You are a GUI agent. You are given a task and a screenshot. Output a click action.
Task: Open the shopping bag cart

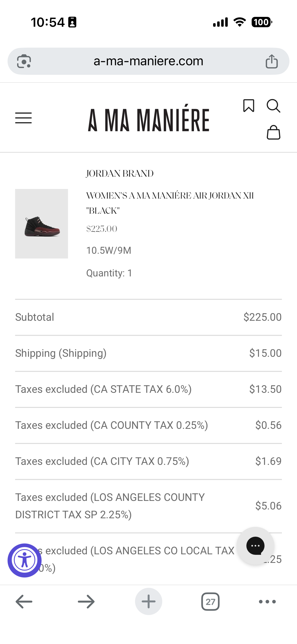[273, 133]
